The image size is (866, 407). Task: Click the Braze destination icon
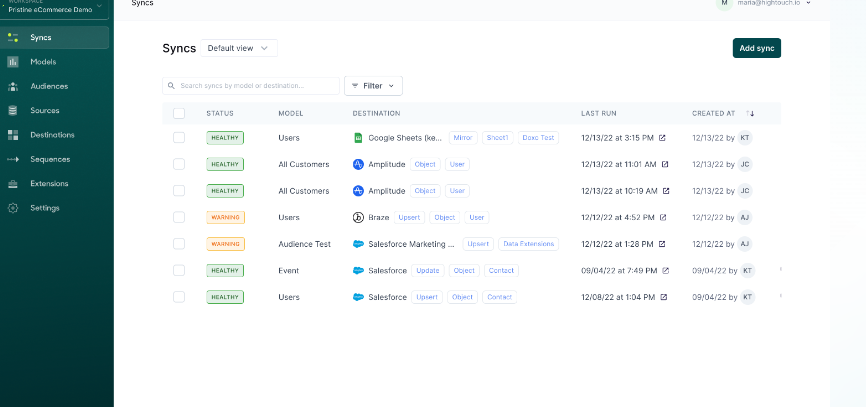point(359,217)
